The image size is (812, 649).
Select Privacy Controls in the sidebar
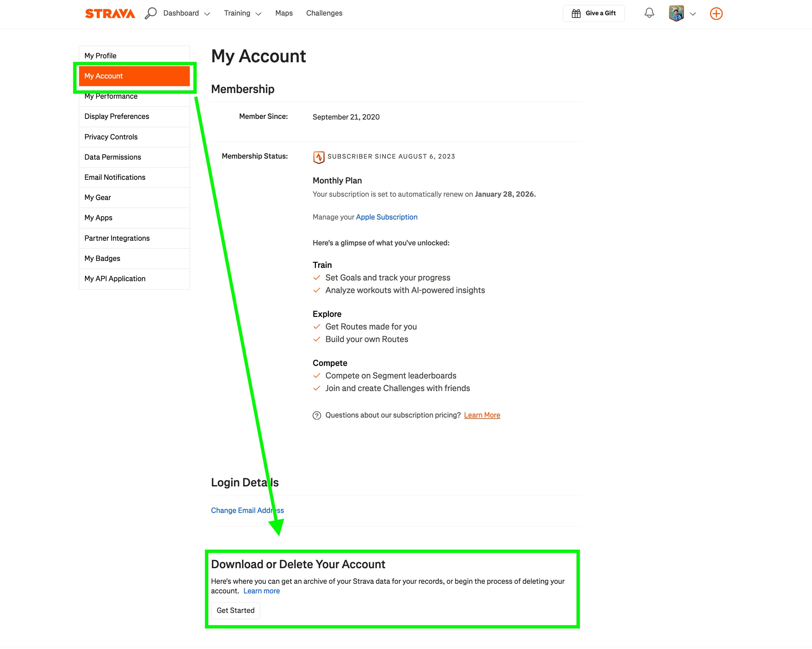(x=111, y=137)
